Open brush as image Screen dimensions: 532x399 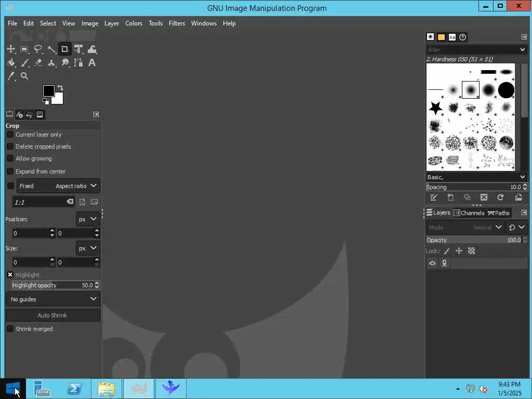[518, 197]
